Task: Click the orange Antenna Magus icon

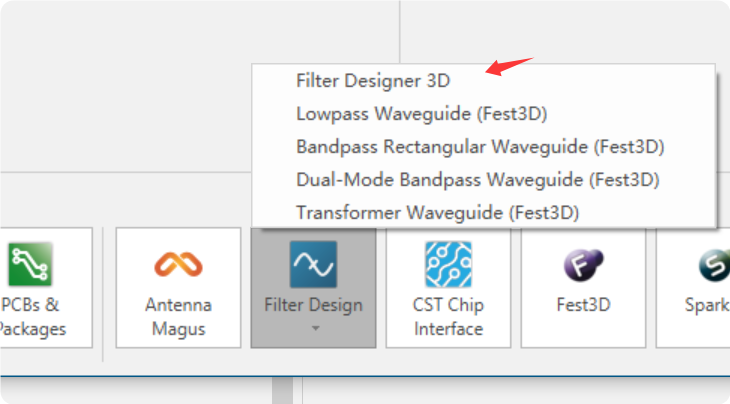Action: (x=178, y=264)
